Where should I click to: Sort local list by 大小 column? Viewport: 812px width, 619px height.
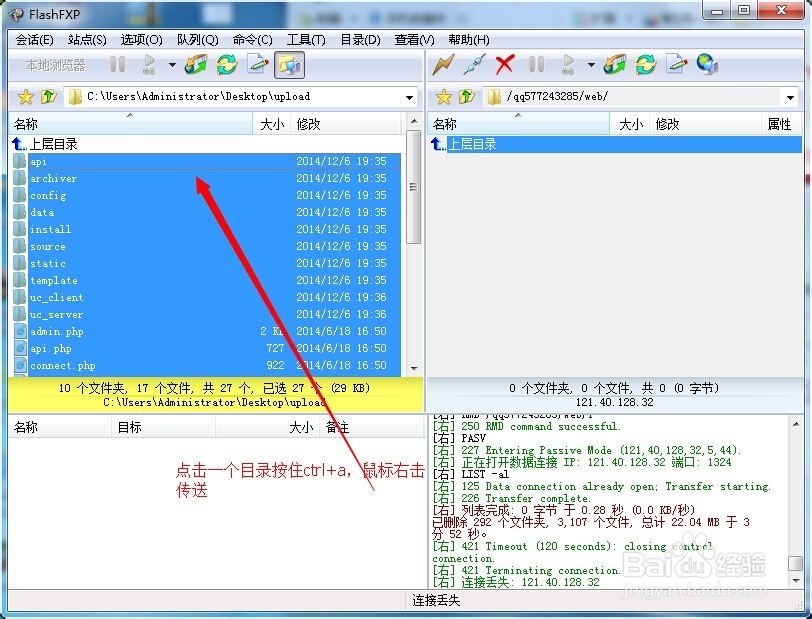(x=271, y=124)
